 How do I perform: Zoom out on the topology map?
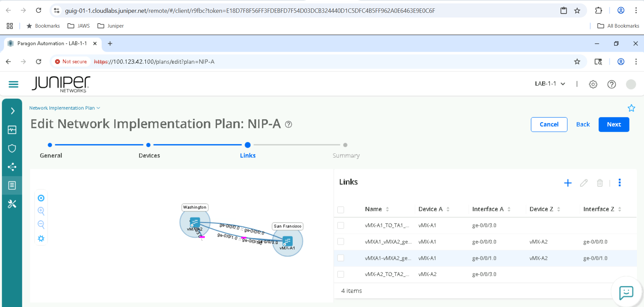41,224
